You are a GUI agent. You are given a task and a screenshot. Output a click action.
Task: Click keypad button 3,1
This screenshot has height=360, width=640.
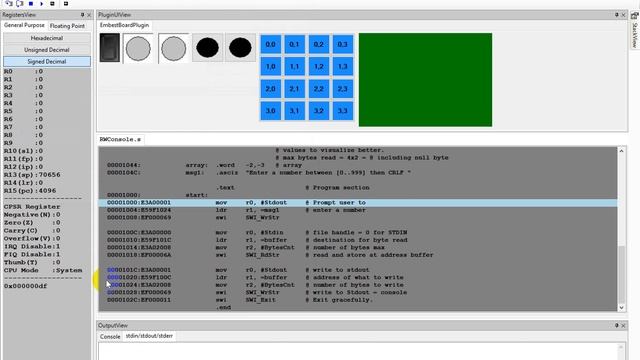tap(294, 111)
